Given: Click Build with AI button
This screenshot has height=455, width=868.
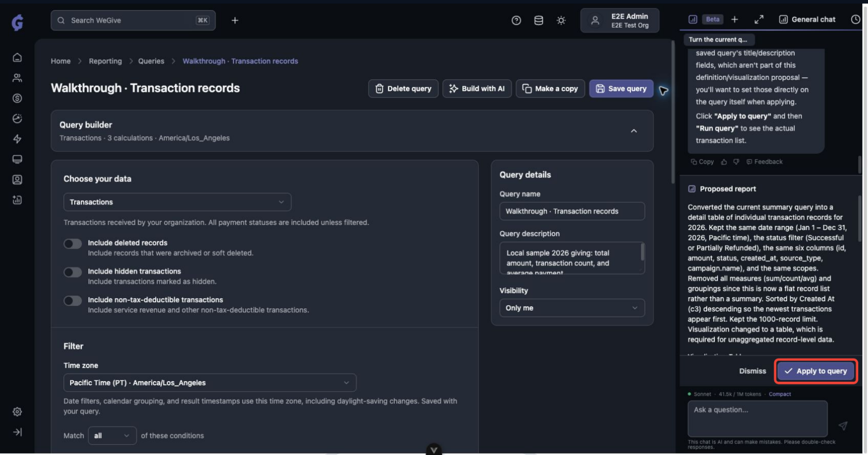Looking at the screenshot, I should pyautogui.click(x=477, y=88).
